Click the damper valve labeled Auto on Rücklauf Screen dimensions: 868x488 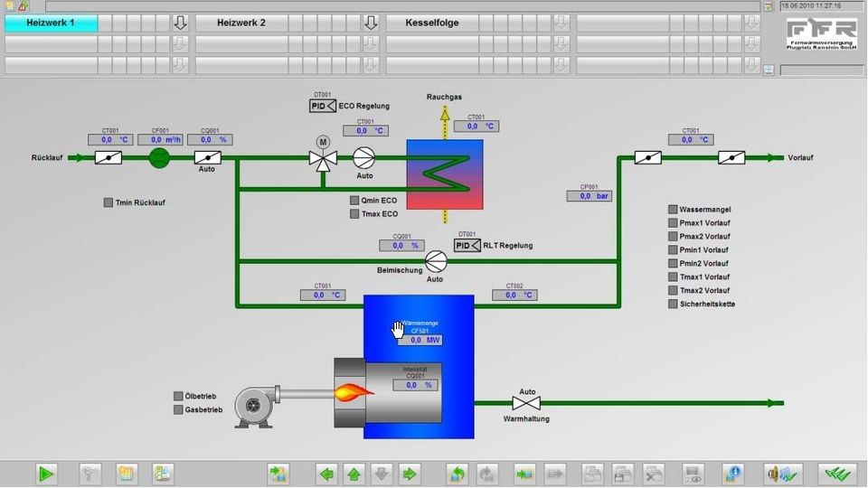tap(208, 157)
